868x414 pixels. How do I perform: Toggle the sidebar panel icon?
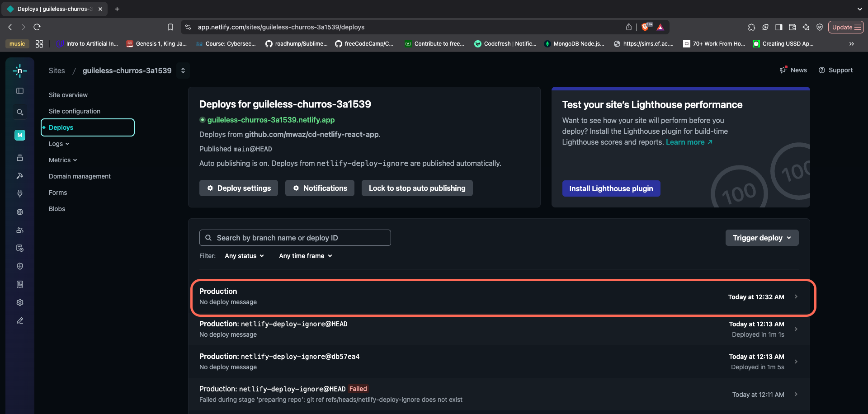pos(20,91)
